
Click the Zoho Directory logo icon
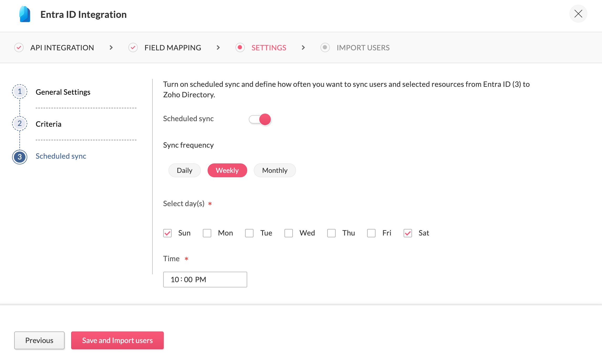coord(25,14)
